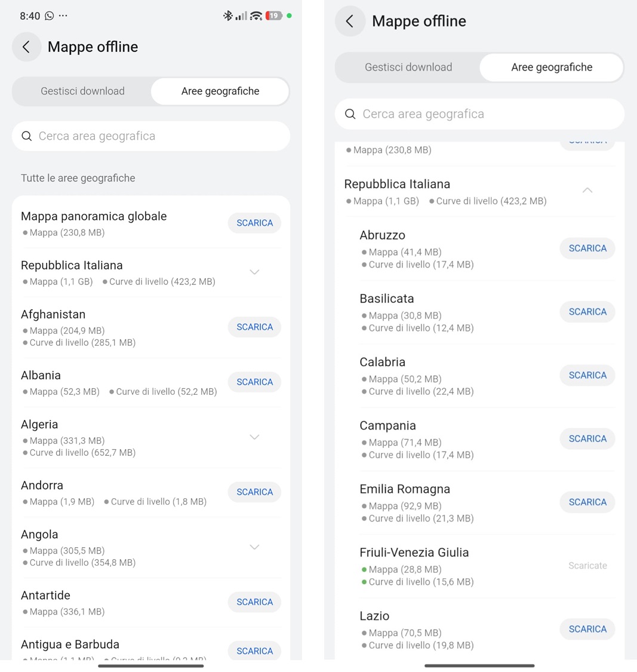Tap back arrow in left Mappe offline screen
This screenshot has height=672, width=637.
coord(26,47)
